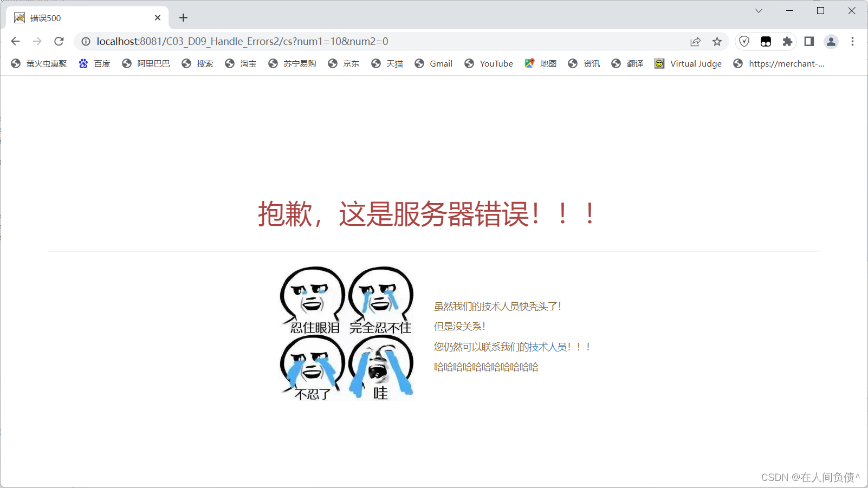Click the 技术人员 link in the third line
Screen dimensions: 868x488
point(548,347)
